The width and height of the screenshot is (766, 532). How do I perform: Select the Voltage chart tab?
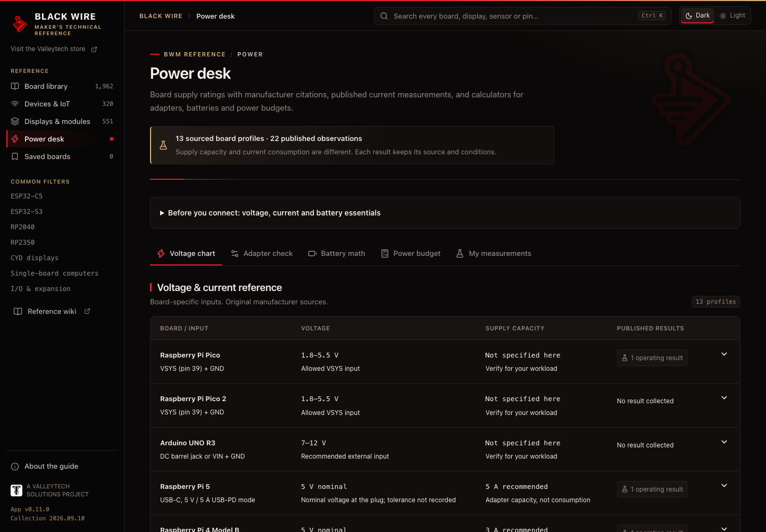[x=186, y=254]
